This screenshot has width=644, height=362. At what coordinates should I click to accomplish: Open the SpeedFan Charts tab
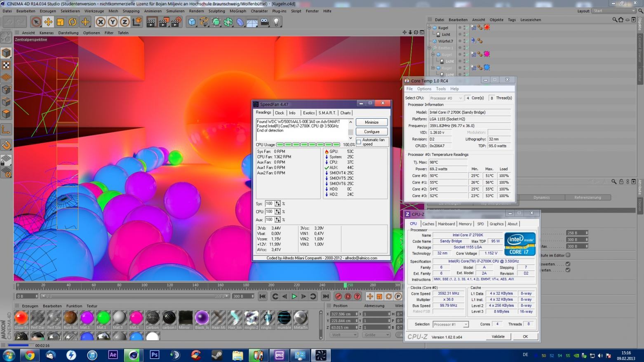click(346, 113)
